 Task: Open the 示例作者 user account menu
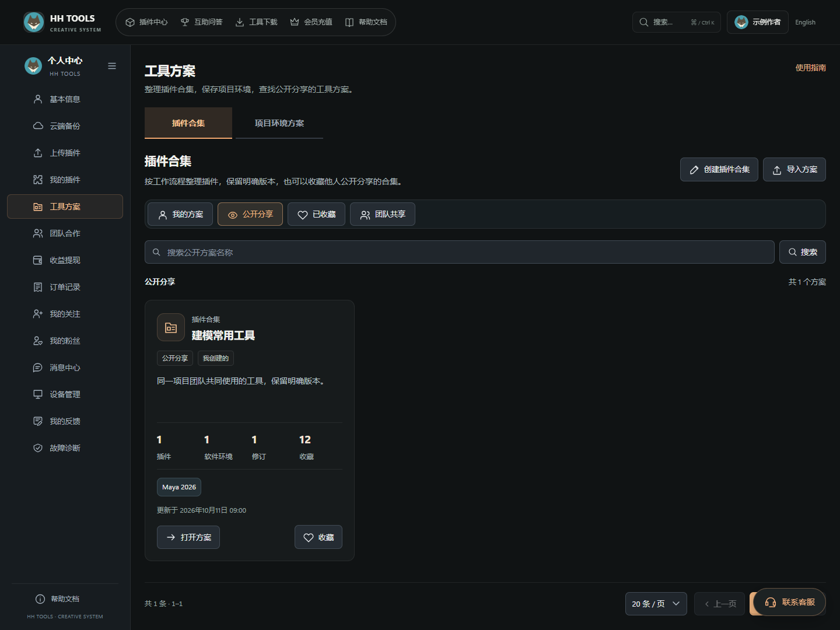758,22
